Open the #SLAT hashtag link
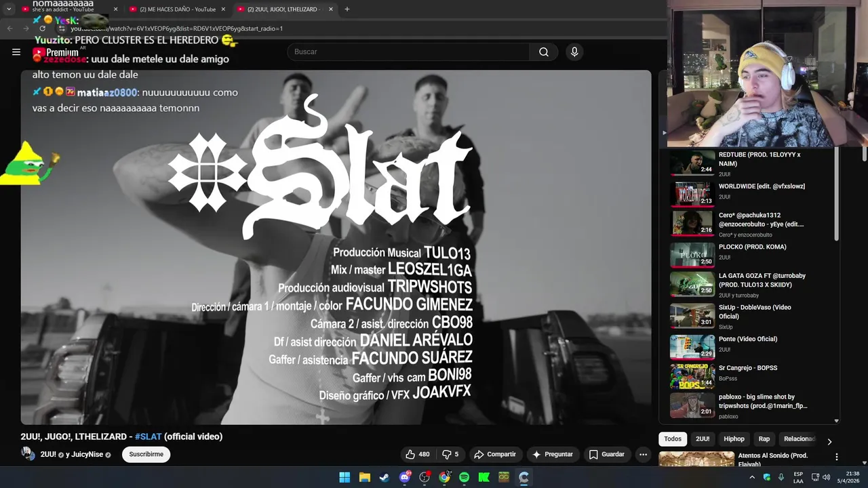 [x=148, y=436]
